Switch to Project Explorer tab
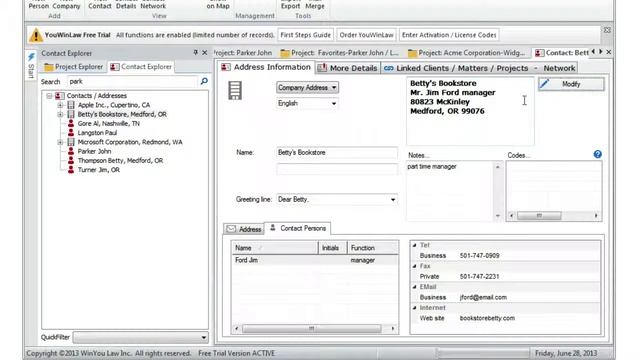 73,67
